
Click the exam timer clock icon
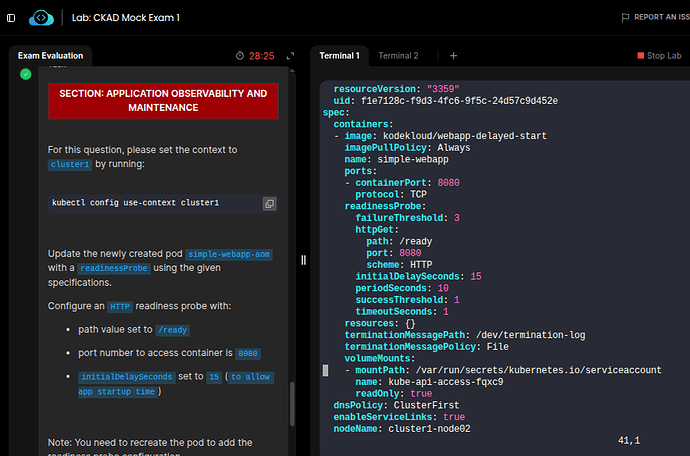click(x=240, y=56)
